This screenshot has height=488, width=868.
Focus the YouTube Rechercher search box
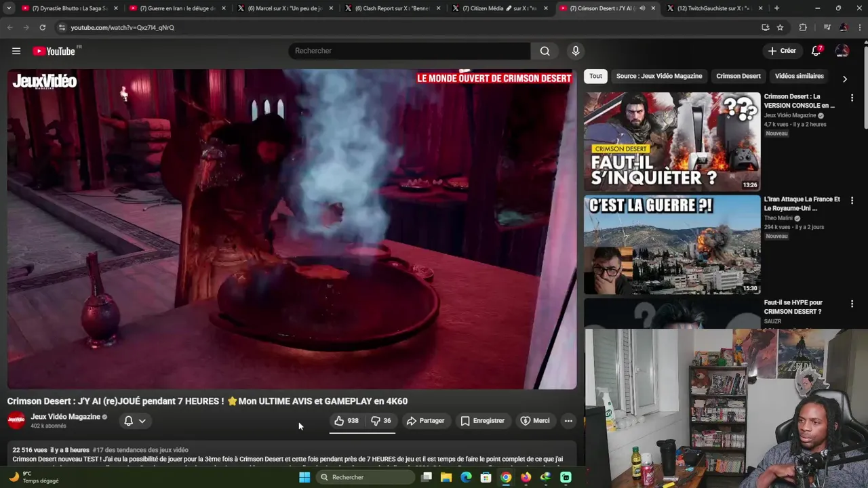click(x=410, y=51)
